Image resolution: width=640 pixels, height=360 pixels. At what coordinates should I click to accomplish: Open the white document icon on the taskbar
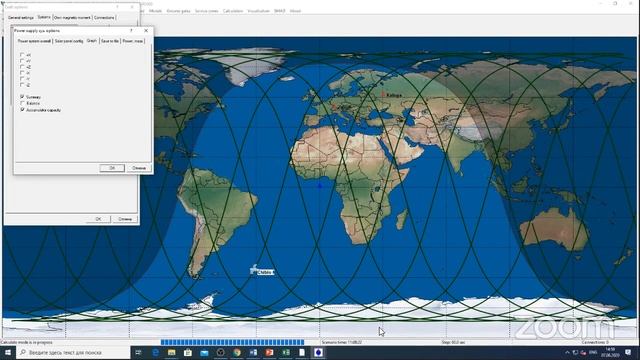point(302,352)
